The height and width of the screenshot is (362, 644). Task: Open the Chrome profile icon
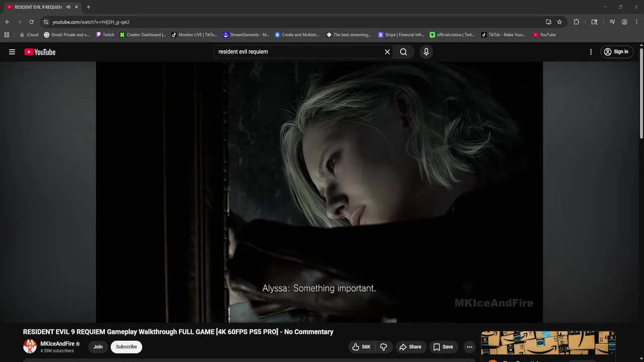click(624, 22)
